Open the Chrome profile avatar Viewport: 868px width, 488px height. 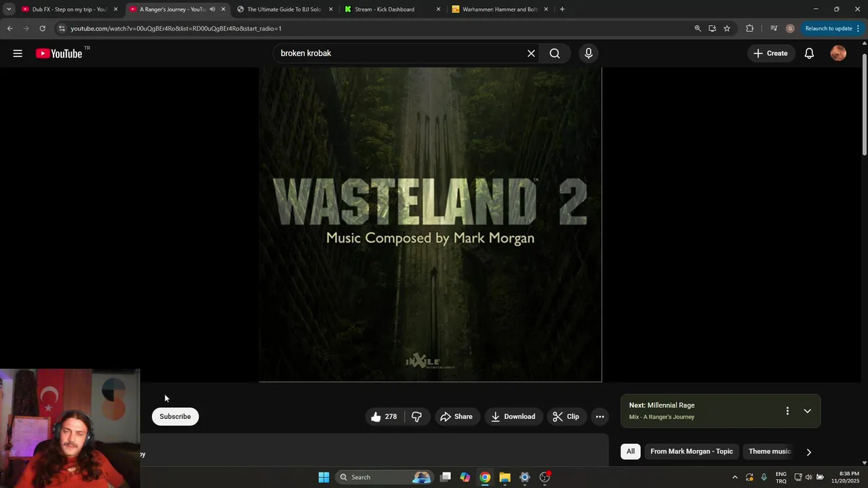790,28
